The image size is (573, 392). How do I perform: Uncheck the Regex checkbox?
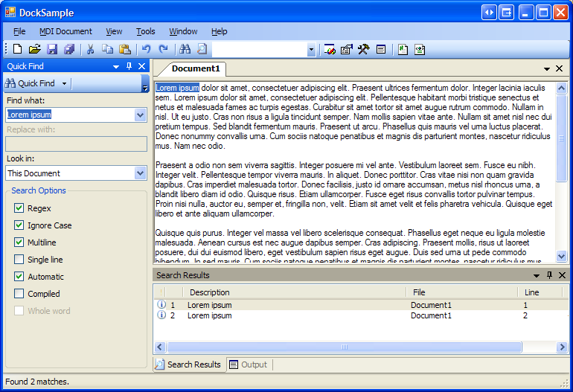tap(19, 208)
